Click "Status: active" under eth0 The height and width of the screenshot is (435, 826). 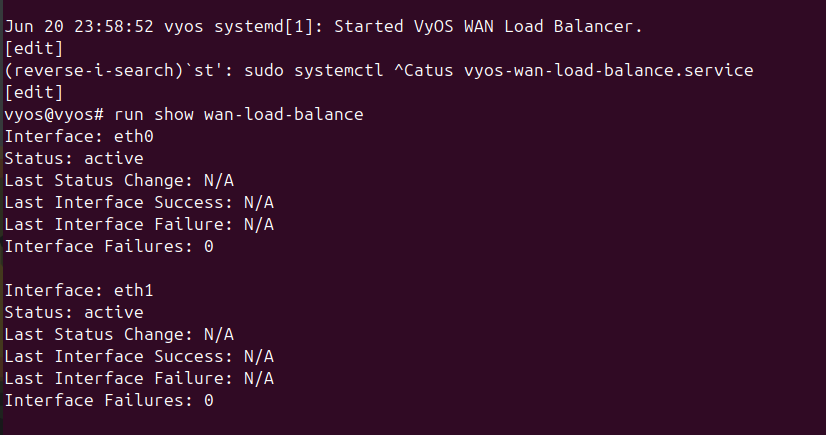point(74,158)
